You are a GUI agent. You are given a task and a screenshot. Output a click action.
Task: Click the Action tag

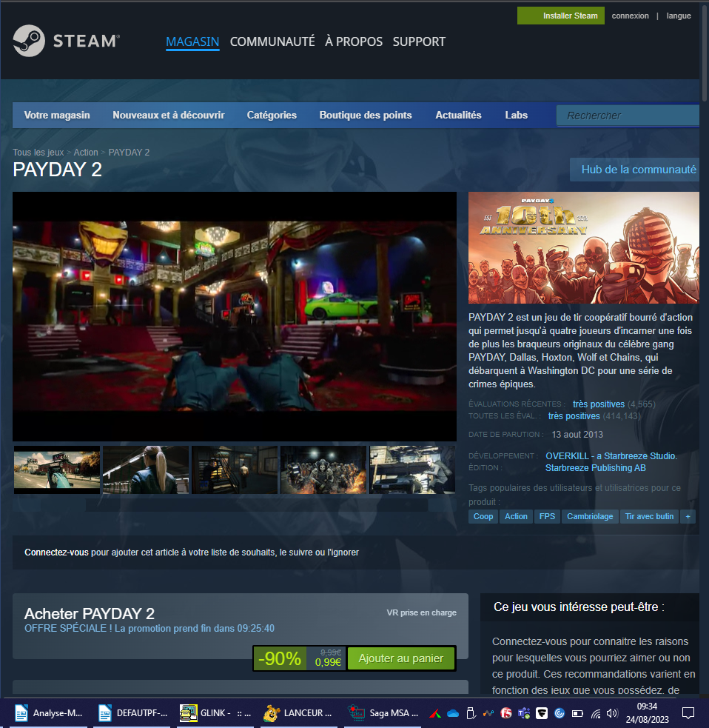click(516, 516)
